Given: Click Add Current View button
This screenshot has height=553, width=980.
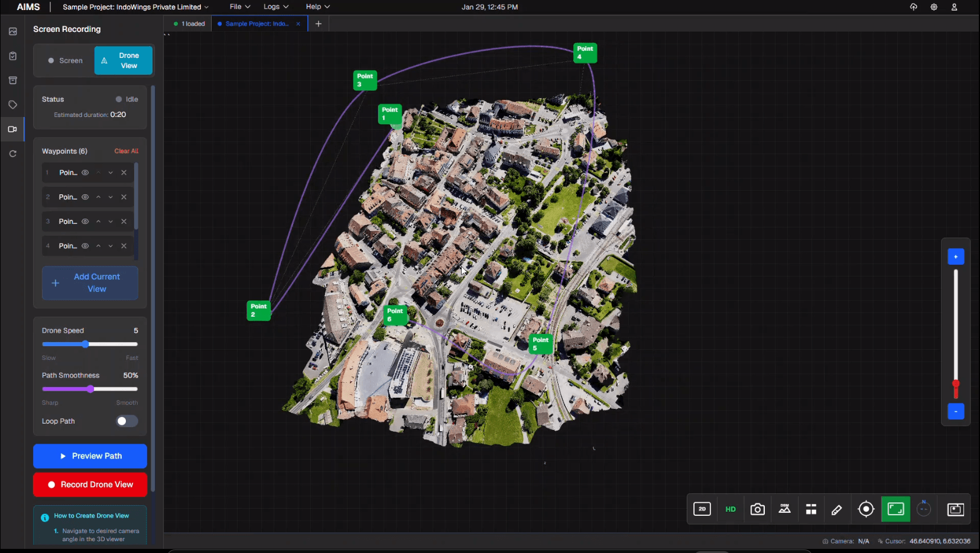Looking at the screenshot, I should pyautogui.click(x=90, y=283).
